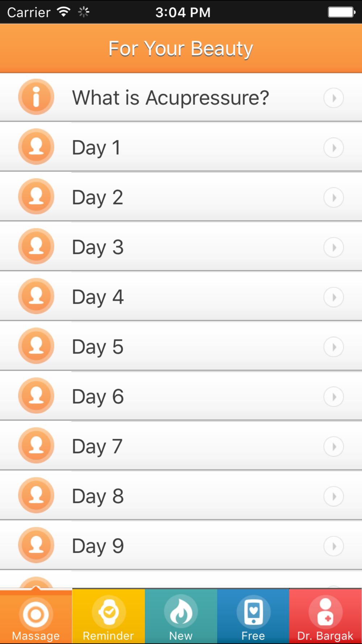The width and height of the screenshot is (362, 644).
Task: Open the Day 6 list entry
Action: click(x=181, y=396)
